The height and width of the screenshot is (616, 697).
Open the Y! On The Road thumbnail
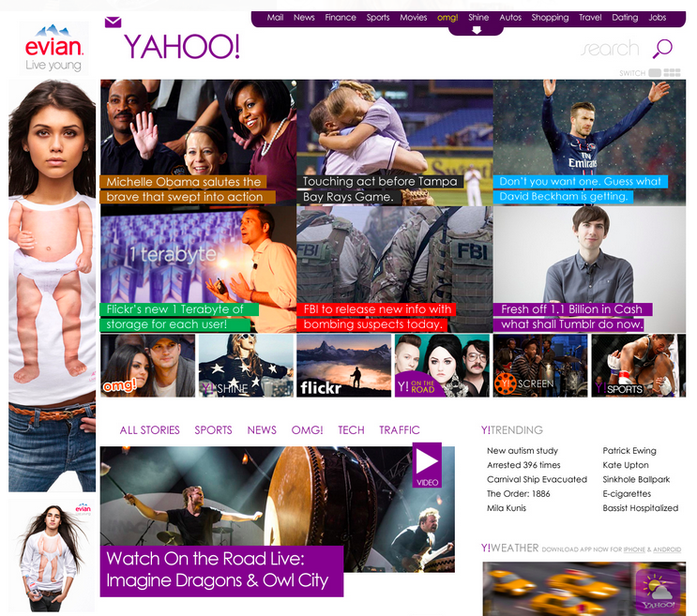click(x=442, y=366)
